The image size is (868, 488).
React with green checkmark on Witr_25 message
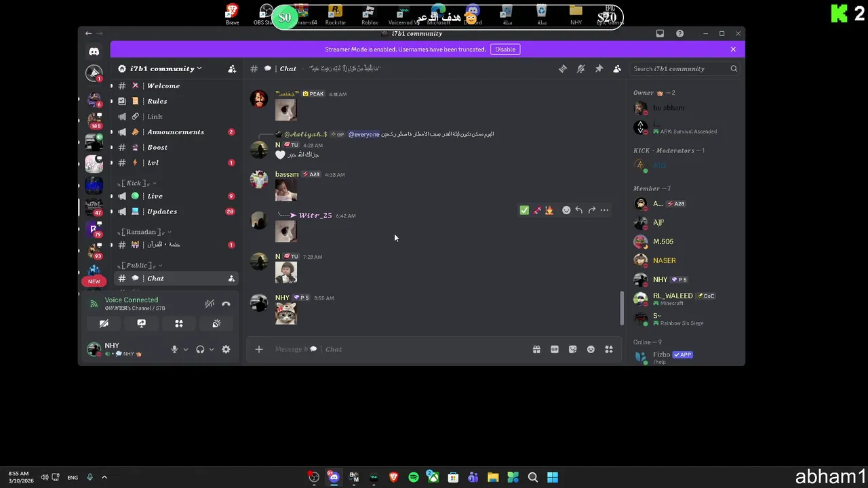[x=524, y=210]
